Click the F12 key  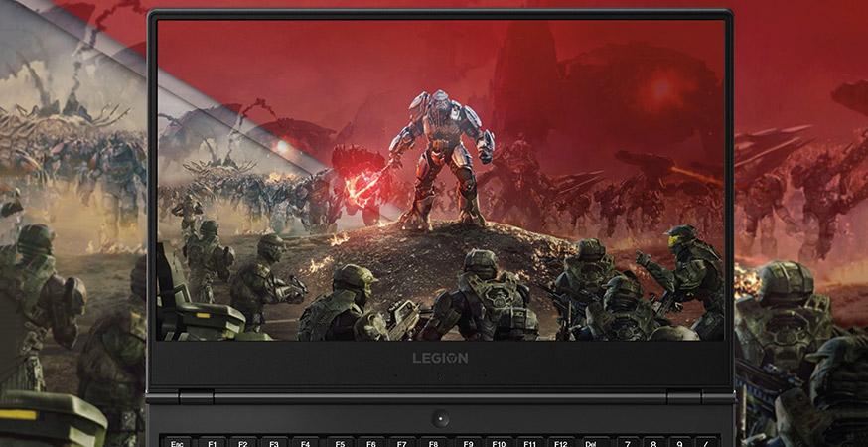coord(561,443)
